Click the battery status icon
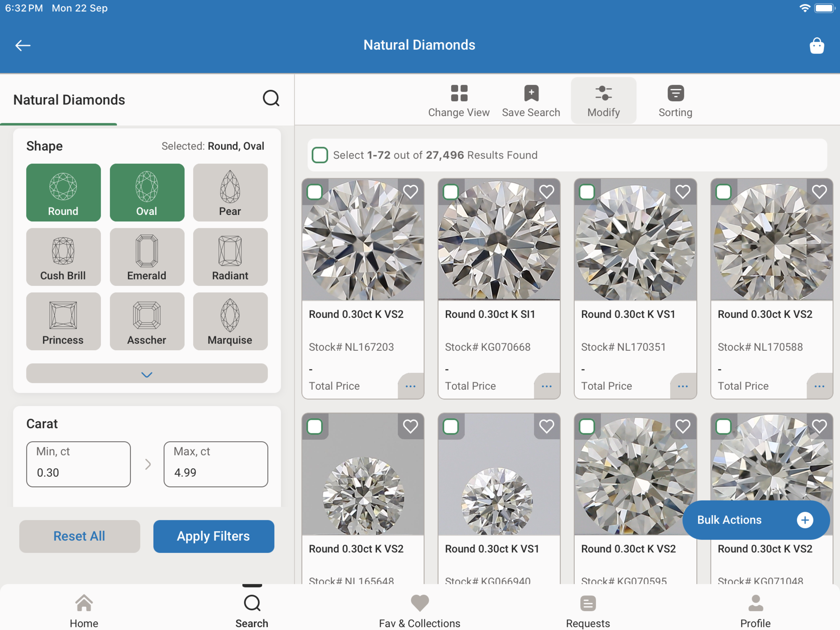840x630 pixels. coord(824,8)
